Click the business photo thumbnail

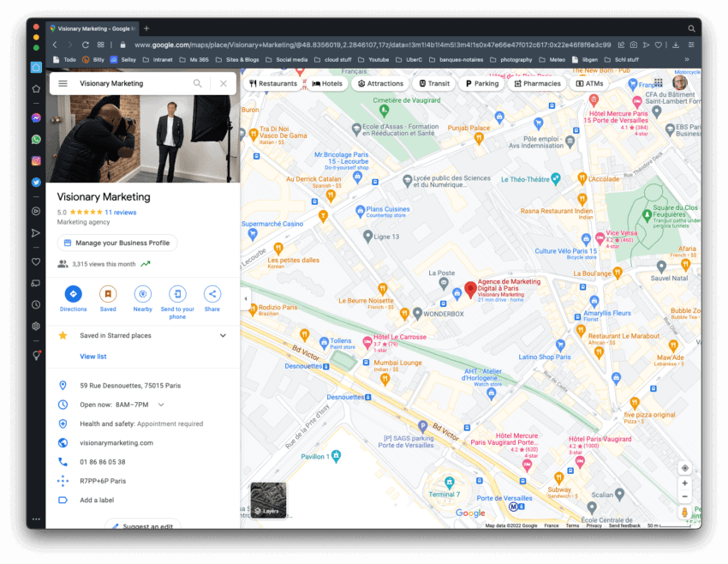click(143, 139)
